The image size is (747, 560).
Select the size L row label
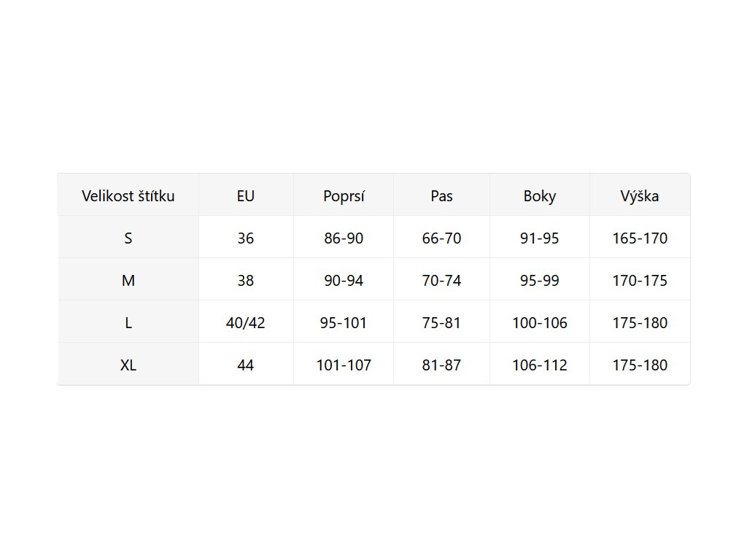tap(128, 322)
